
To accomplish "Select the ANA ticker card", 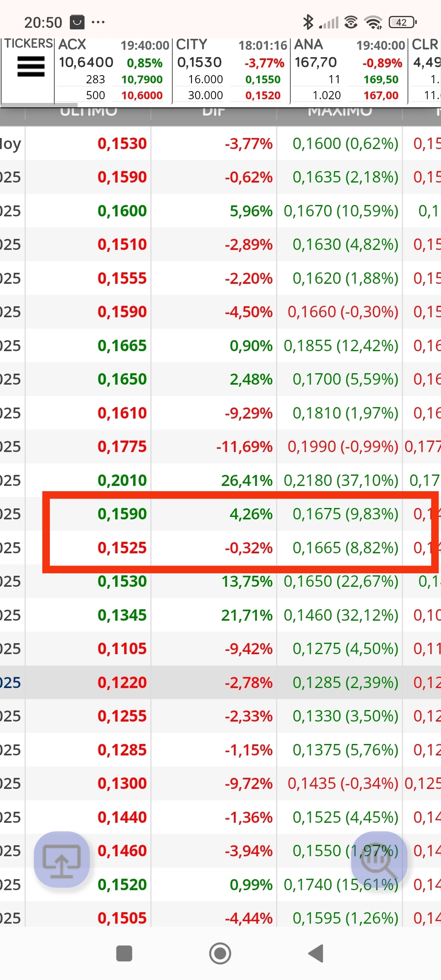I will click(349, 70).
